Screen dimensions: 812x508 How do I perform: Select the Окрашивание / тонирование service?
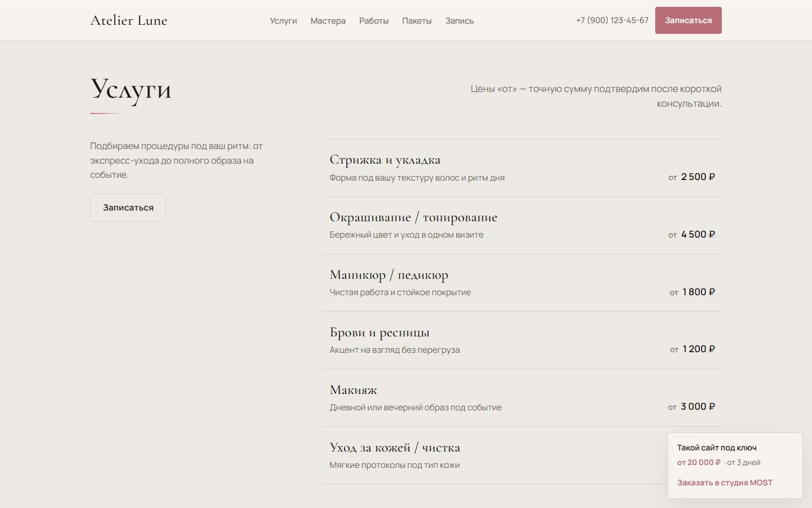pos(522,226)
